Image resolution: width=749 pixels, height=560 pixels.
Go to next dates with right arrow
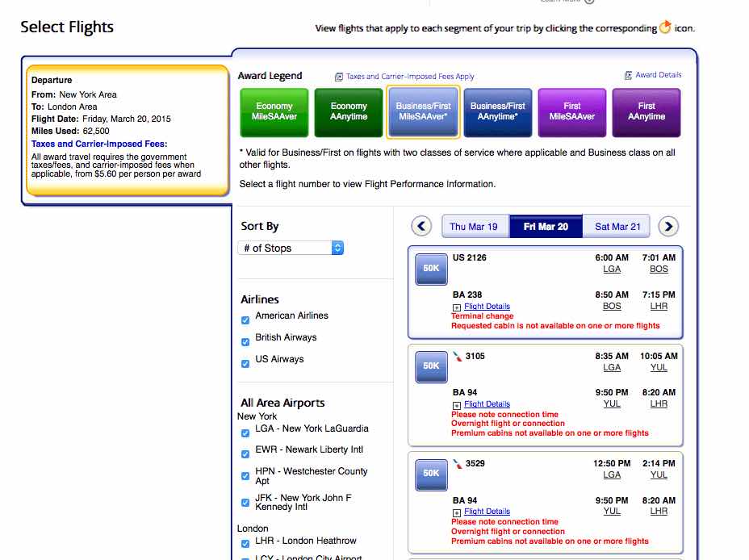click(668, 226)
